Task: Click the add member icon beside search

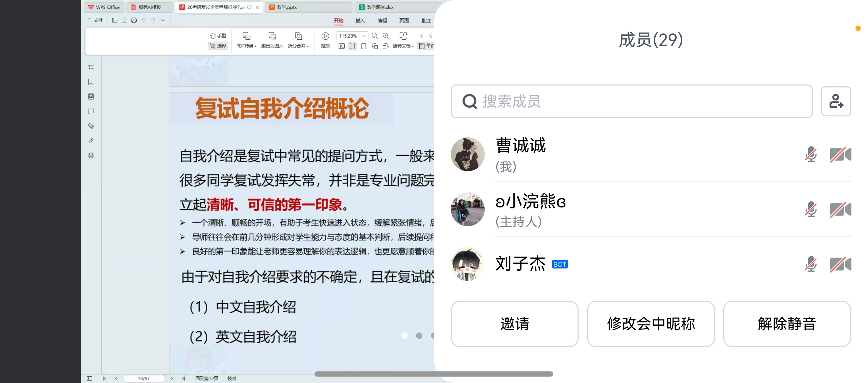Action: click(836, 101)
